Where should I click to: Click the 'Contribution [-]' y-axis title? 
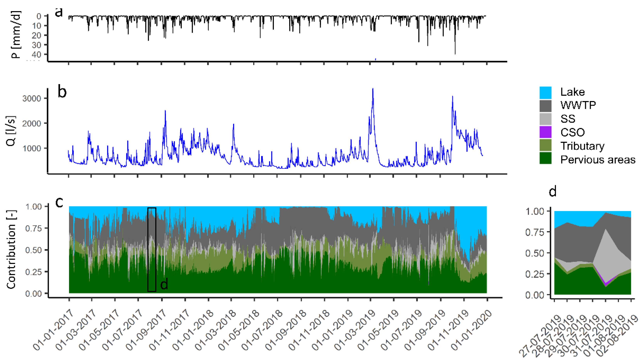(11, 250)
